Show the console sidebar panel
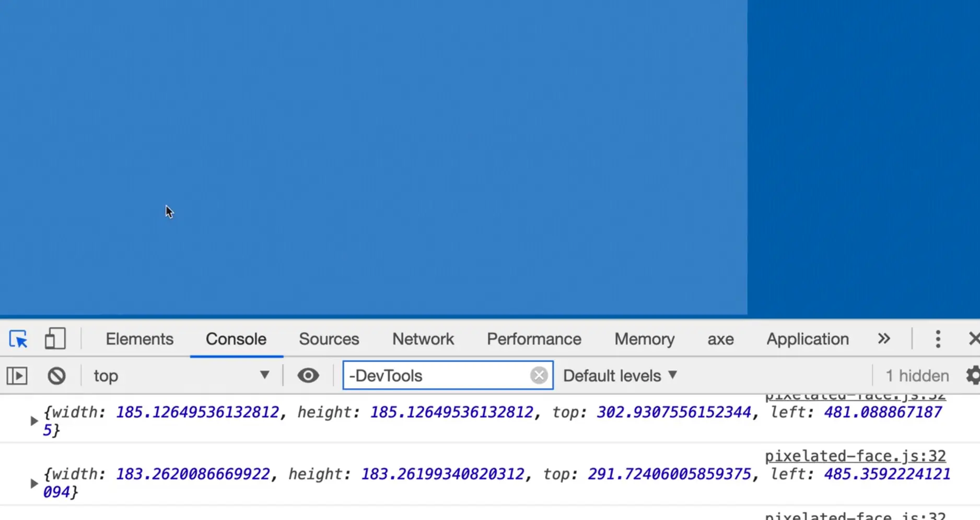This screenshot has width=980, height=520. [x=17, y=376]
